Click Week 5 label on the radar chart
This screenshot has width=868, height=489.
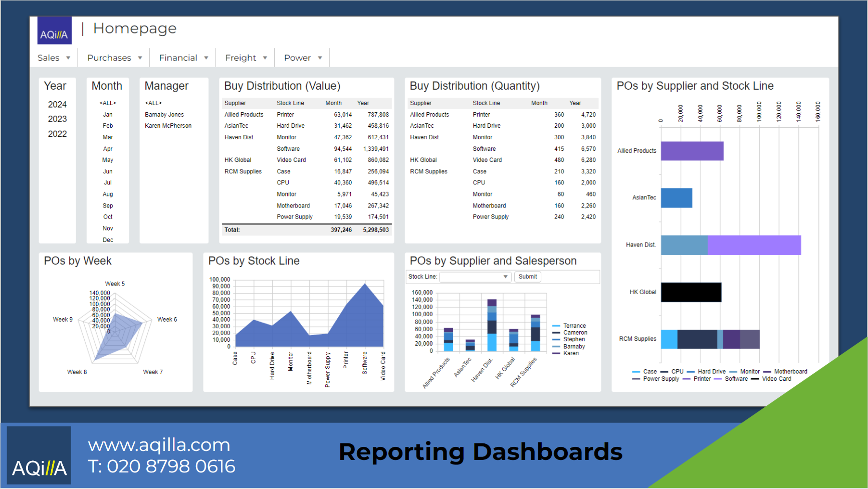click(115, 284)
